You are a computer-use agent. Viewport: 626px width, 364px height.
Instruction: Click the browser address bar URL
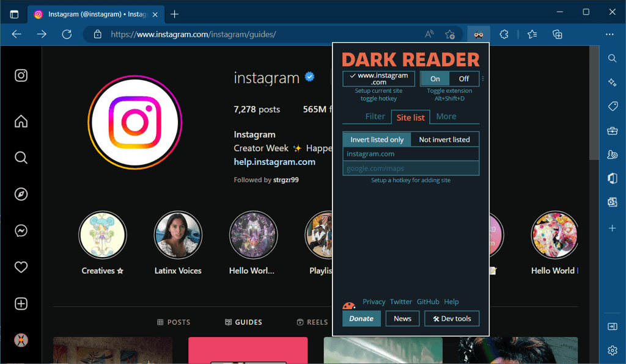tap(193, 35)
